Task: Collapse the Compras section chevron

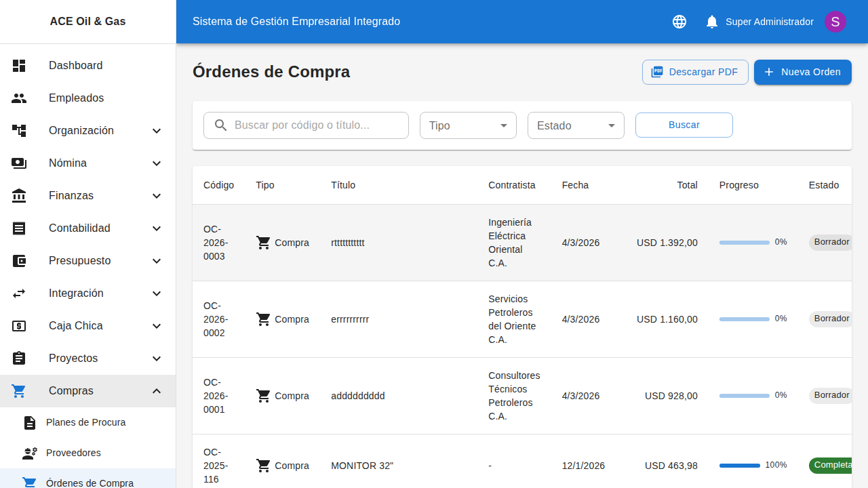Action: [x=157, y=391]
